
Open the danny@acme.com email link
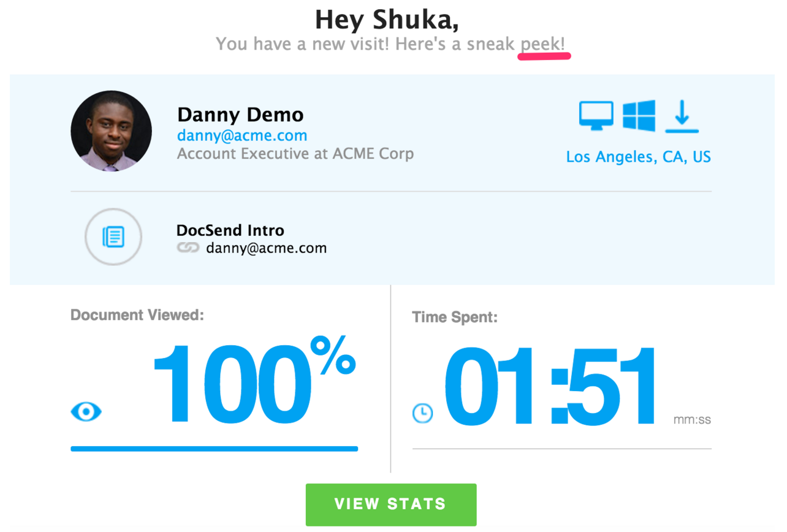[242, 135]
